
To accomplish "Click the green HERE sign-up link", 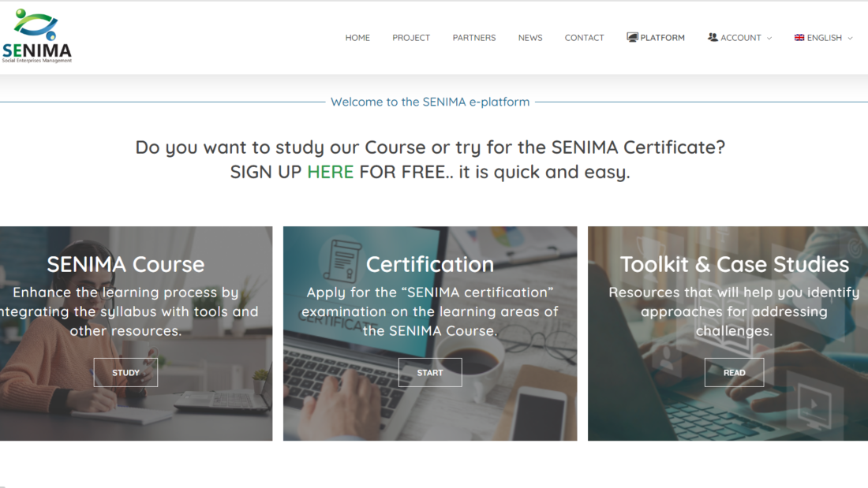I will coord(331,172).
